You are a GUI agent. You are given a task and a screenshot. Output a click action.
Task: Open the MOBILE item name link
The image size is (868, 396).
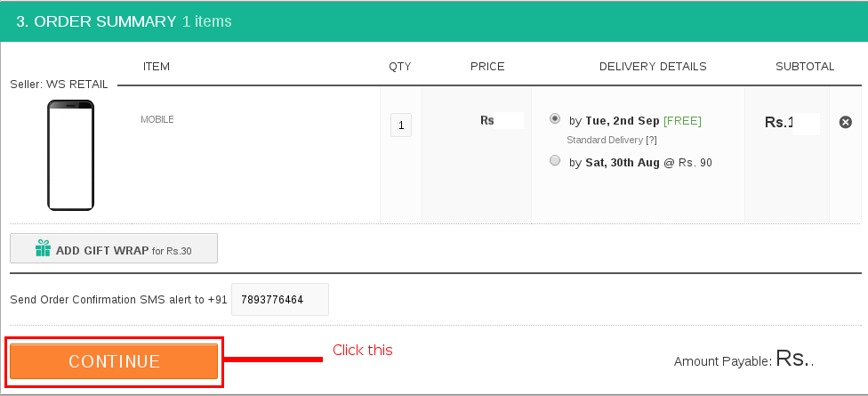(157, 119)
